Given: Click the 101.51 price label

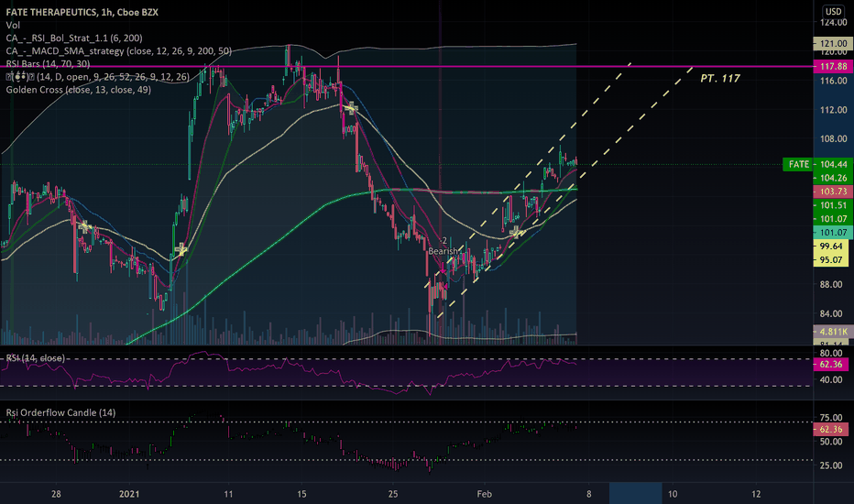Looking at the screenshot, I should [x=833, y=205].
